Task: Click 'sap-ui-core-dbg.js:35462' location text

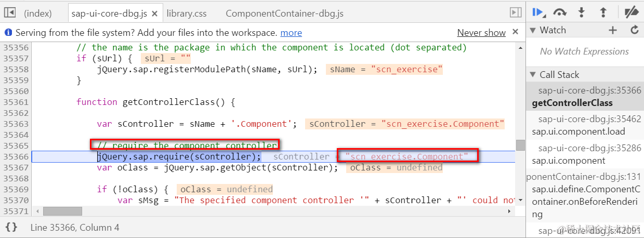Action: click(x=590, y=119)
